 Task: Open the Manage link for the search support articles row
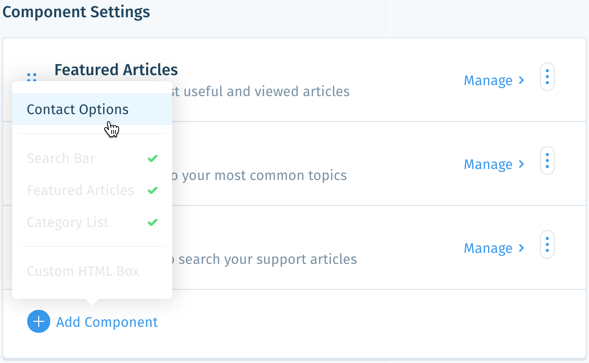click(488, 248)
